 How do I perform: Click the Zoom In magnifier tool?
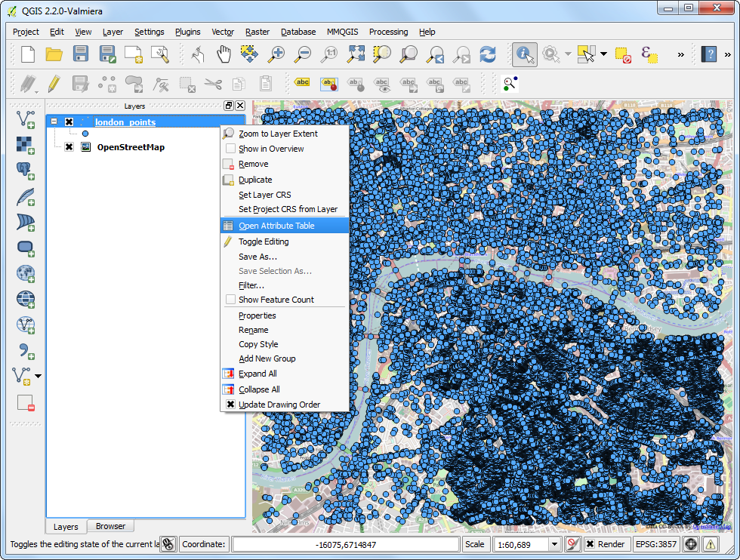tap(277, 54)
